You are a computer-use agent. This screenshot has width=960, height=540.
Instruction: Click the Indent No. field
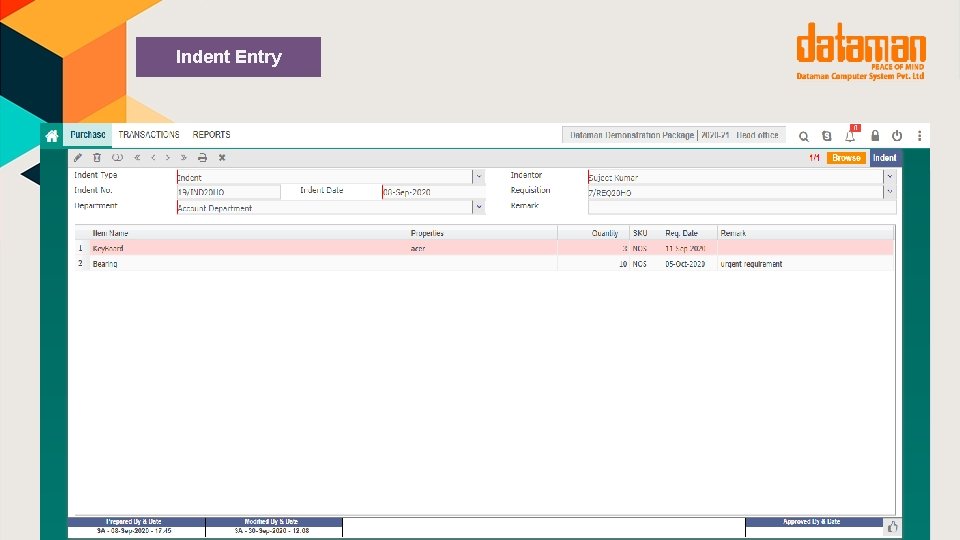point(228,192)
